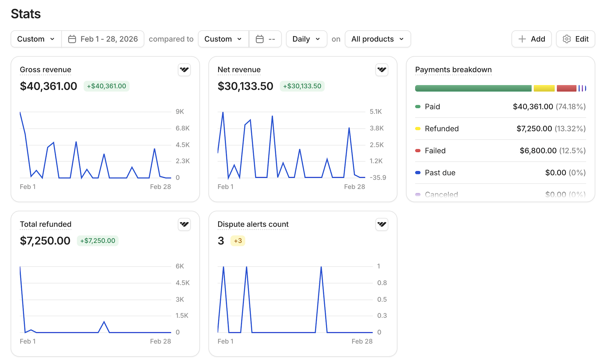Open the Feb 1 - 28, 2026 date picker
Screen dimensions: 610x364
tap(103, 39)
